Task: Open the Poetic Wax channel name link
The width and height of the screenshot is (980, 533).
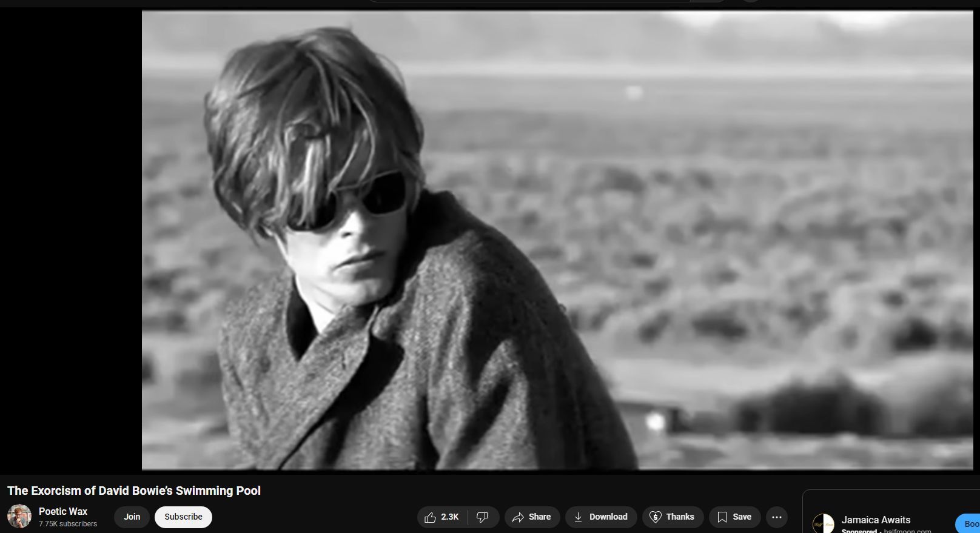Action: click(63, 511)
